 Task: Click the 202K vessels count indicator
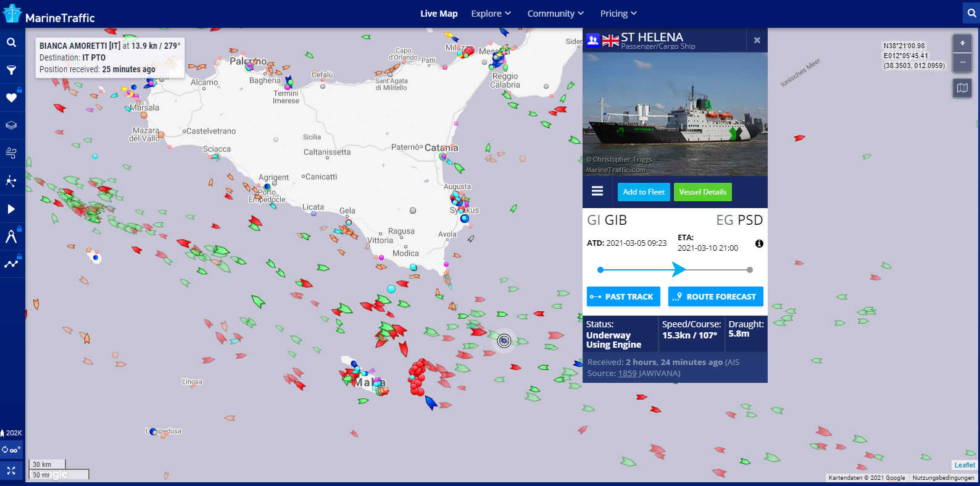click(x=12, y=433)
